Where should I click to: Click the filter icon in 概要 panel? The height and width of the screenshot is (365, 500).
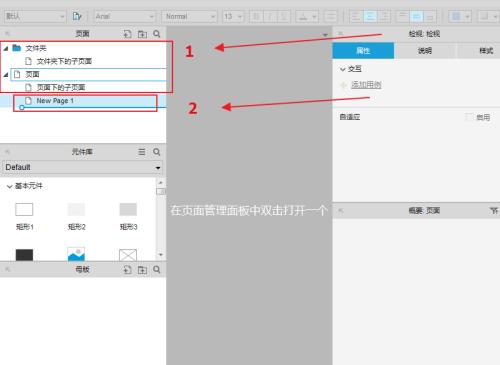[494, 211]
